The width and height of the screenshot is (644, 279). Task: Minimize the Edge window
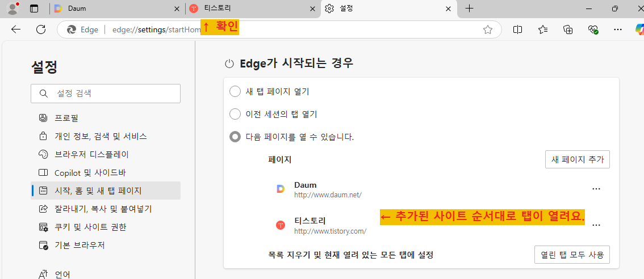589,9
